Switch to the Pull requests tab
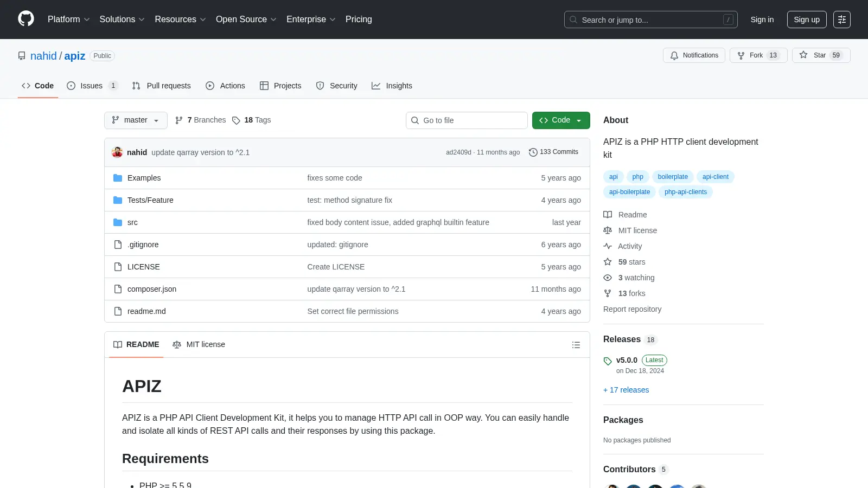The image size is (868, 488). coord(161,86)
